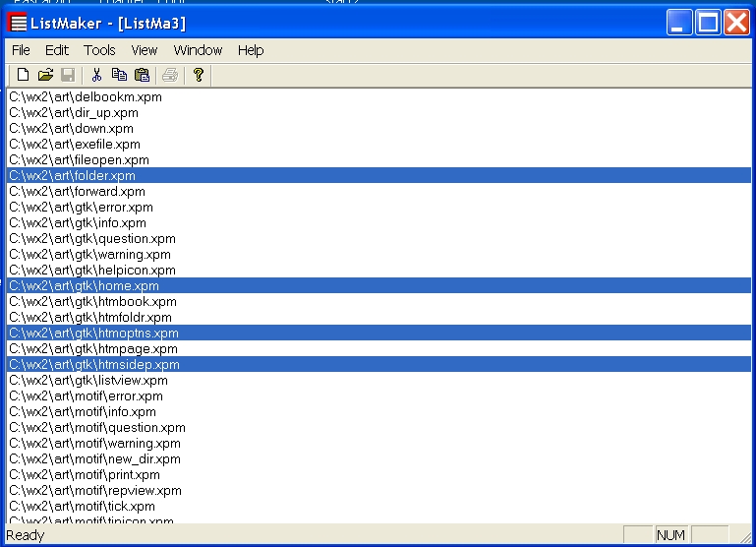This screenshot has width=756, height=547.
Task: Select row C:\wx2\art\motif\info.xpm
Action: click(x=378, y=412)
